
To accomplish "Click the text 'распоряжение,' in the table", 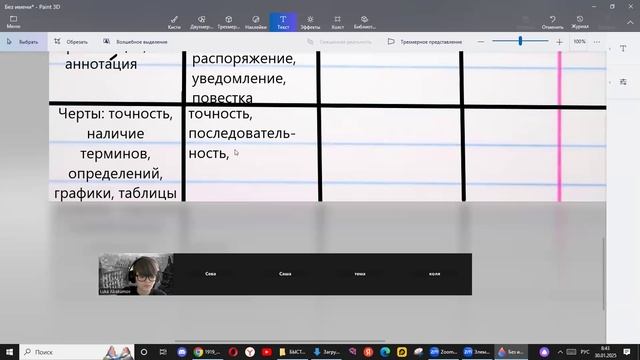I will coord(244,59).
